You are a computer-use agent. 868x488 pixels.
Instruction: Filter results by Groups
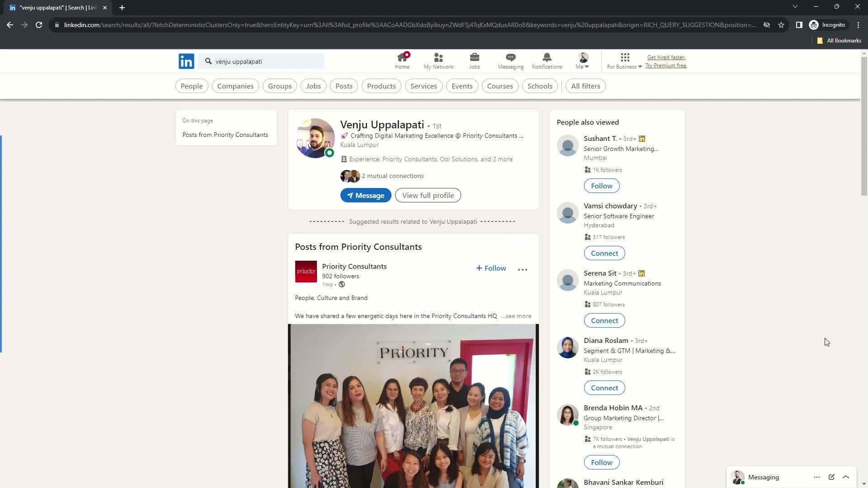point(279,86)
